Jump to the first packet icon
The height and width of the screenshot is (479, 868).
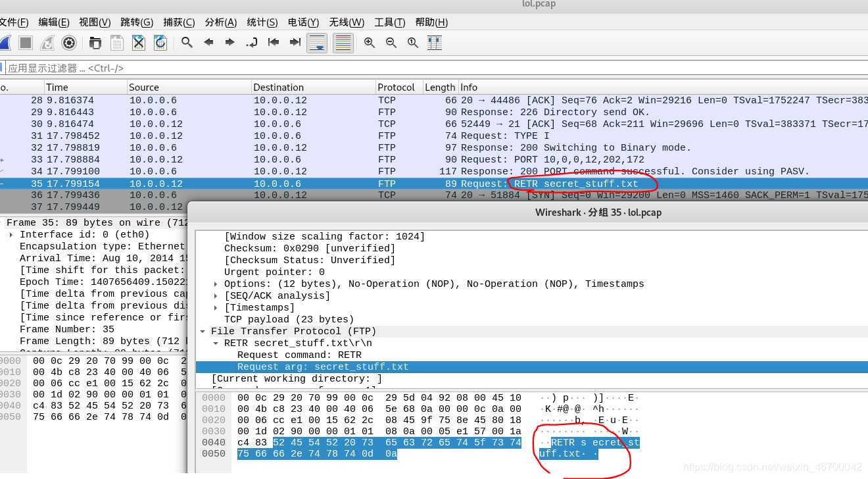[x=274, y=43]
